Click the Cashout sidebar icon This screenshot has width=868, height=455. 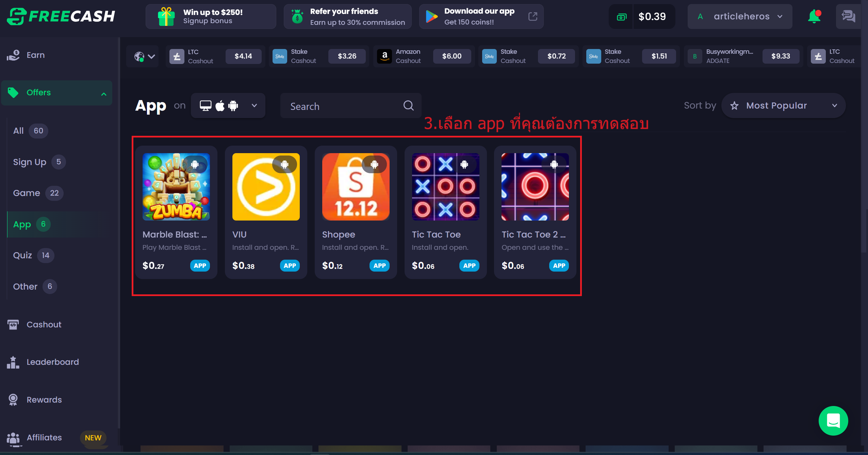[x=13, y=325]
